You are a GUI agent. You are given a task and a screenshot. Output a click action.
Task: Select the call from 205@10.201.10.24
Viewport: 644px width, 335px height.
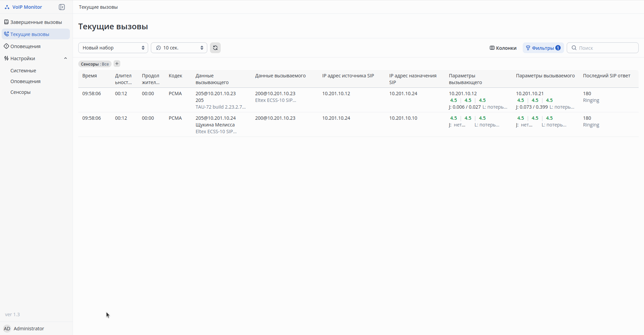coord(216,118)
